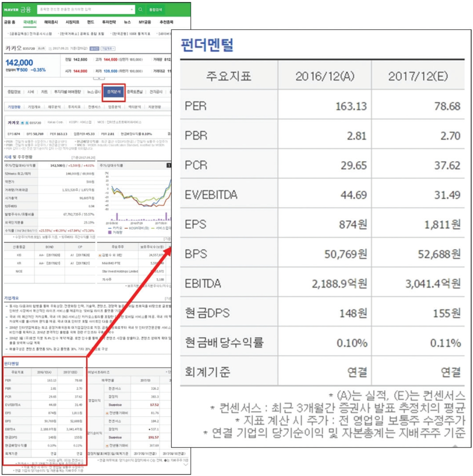
Task: Open the 해외증시 menu
Action: pos(51,22)
